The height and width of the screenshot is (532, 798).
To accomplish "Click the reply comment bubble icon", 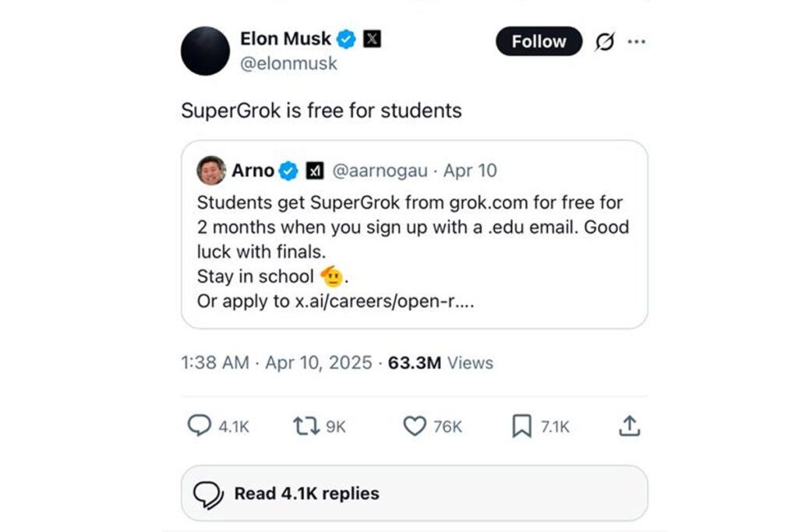I will (x=200, y=426).
